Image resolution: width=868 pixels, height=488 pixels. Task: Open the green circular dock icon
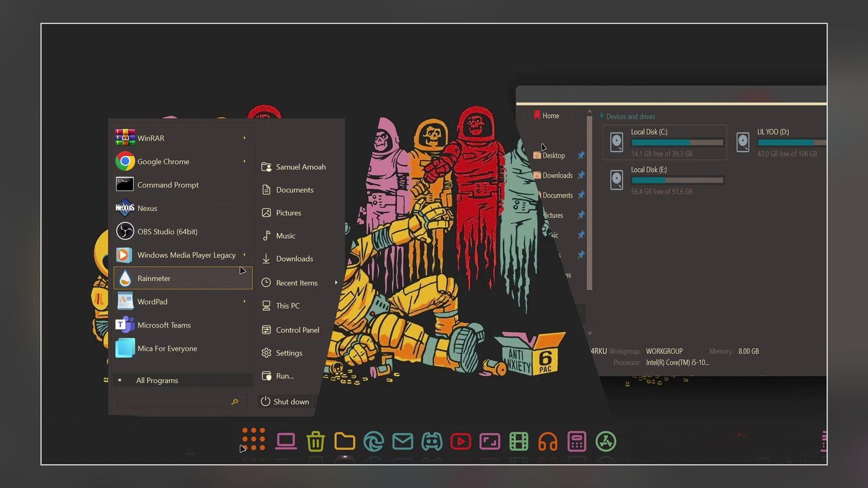point(606,442)
